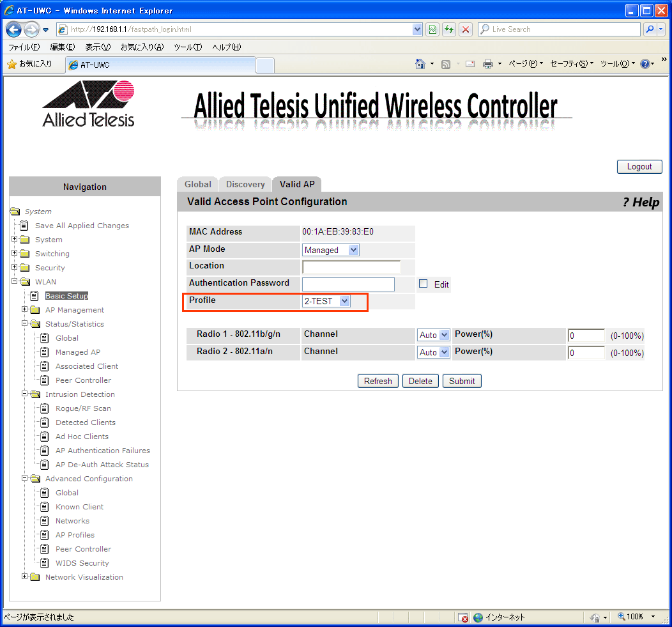Click Radio 2 Power(%) input field
This screenshot has height=627, width=672.
pos(586,353)
